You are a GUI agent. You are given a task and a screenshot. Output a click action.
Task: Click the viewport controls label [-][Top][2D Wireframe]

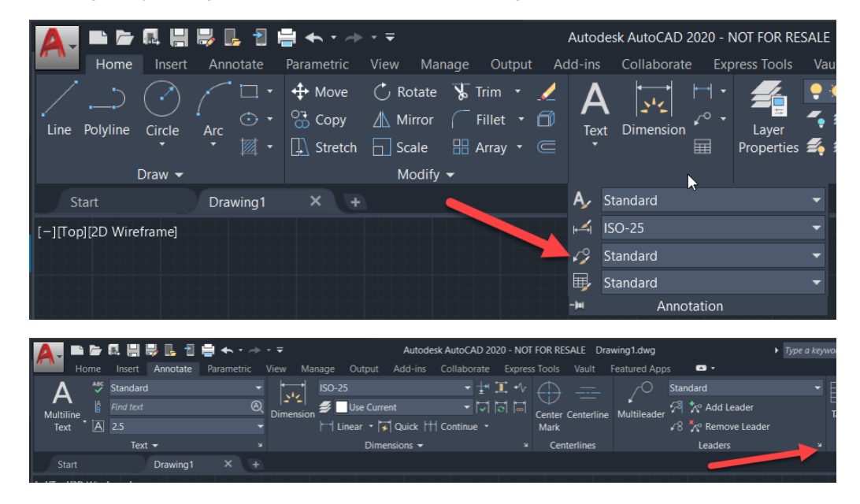(x=107, y=232)
